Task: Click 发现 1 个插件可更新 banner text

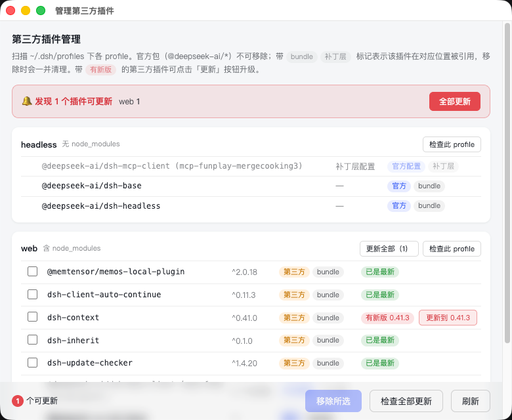Action: (74, 101)
